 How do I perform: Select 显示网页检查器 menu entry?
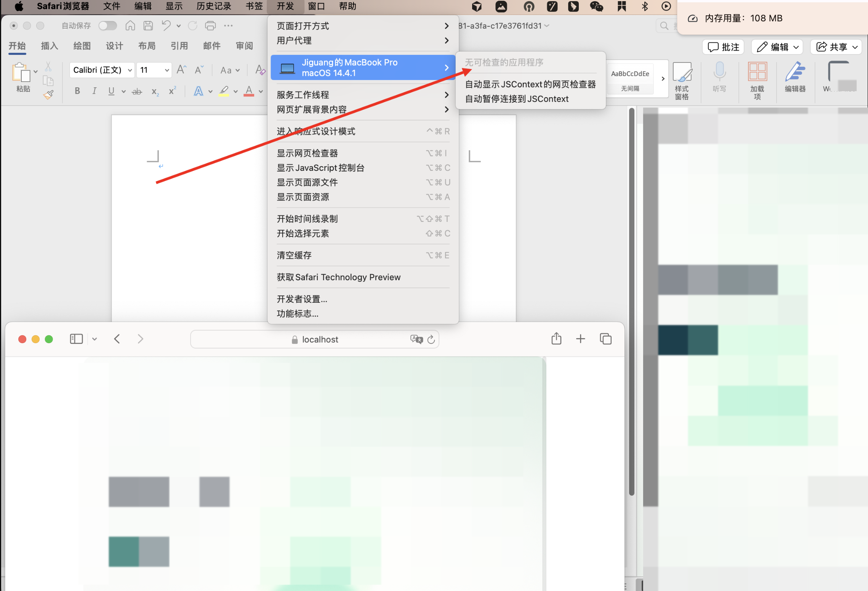307,153
